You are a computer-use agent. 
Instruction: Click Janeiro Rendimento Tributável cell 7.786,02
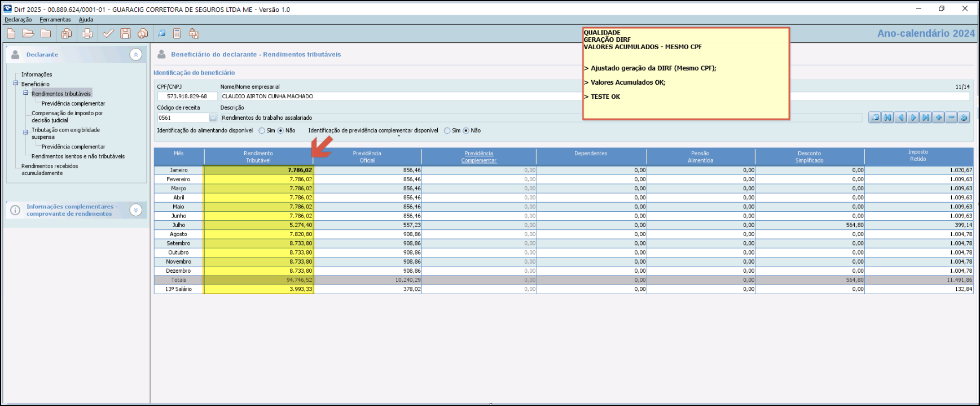point(258,170)
